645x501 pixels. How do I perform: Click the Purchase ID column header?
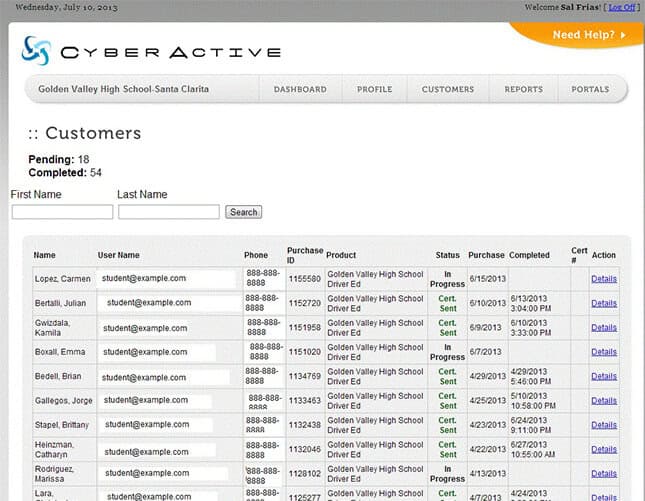tap(305, 255)
